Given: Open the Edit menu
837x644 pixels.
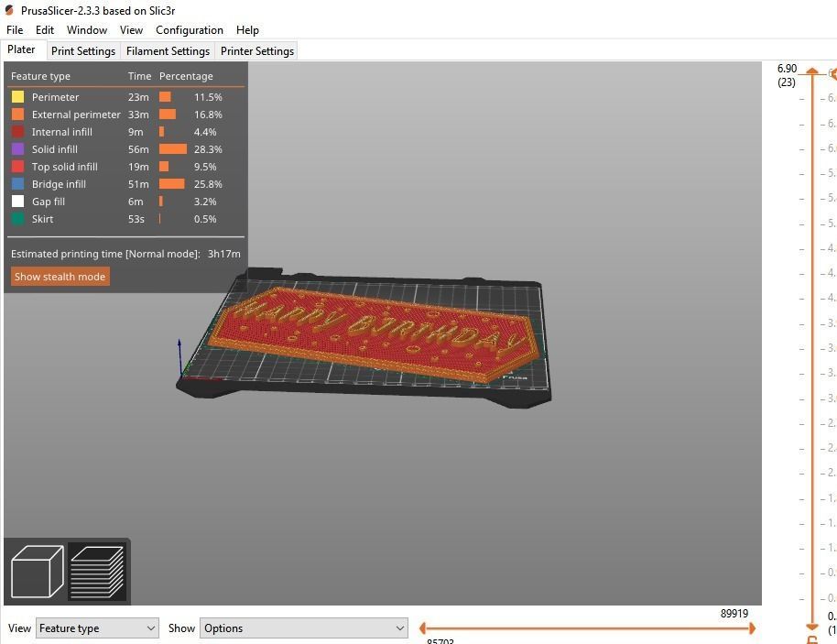Looking at the screenshot, I should pyautogui.click(x=45, y=30).
